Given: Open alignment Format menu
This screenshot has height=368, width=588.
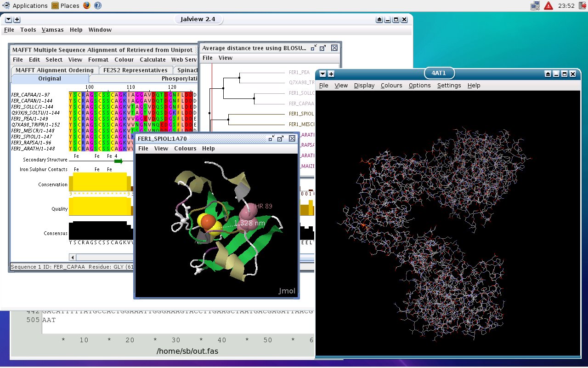Looking at the screenshot, I should click(98, 59).
